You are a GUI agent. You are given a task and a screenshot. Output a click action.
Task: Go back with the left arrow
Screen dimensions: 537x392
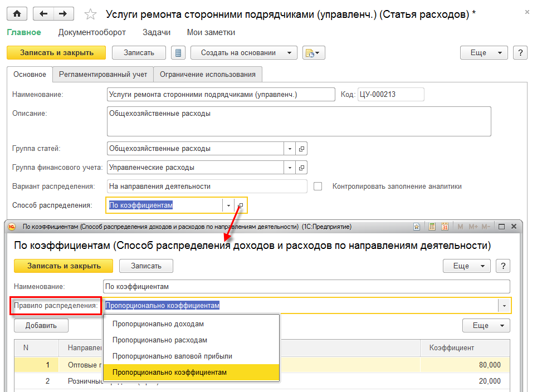click(44, 14)
